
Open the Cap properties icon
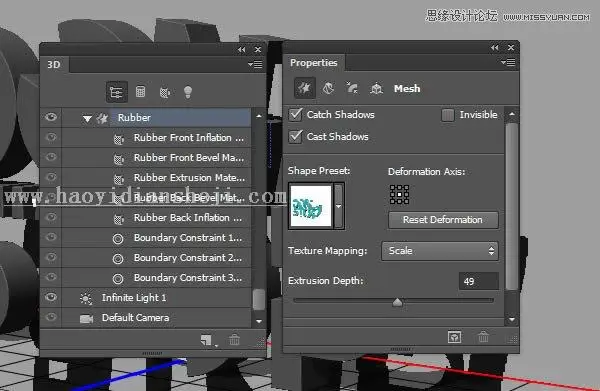[x=352, y=88]
